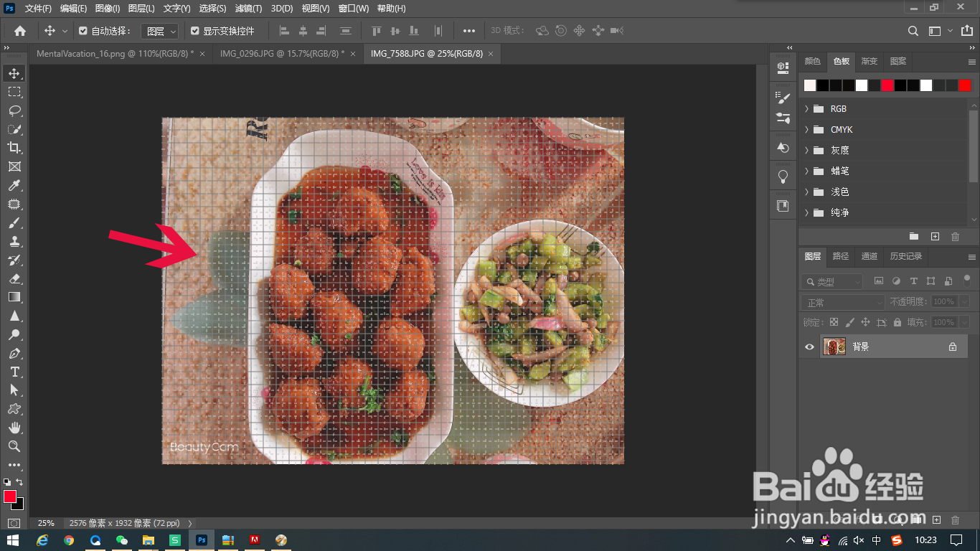Screen dimensions: 980x551
Task: Open the 类型 layer filter dropdown
Action: click(x=831, y=282)
